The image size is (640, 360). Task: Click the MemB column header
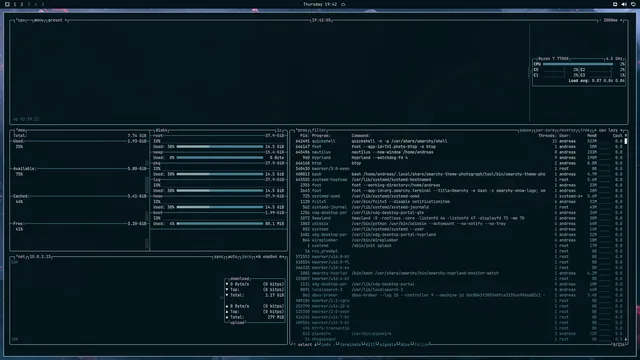592,136
